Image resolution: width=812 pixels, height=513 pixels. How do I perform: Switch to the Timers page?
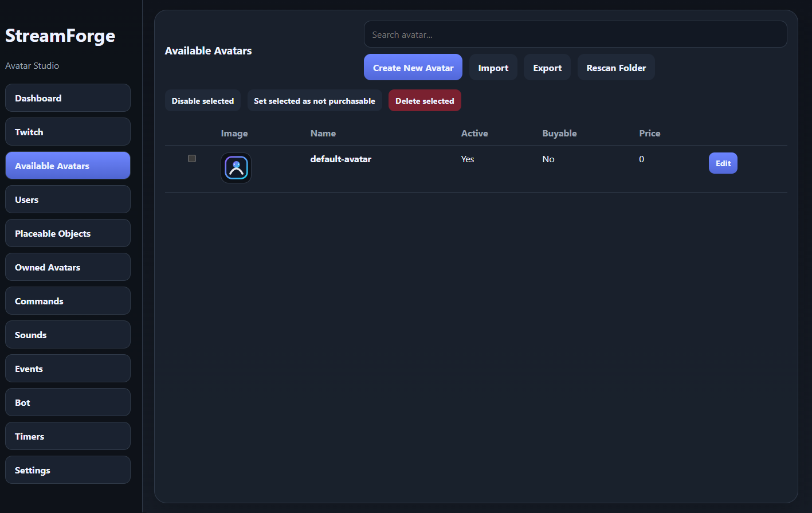(68, 436)
